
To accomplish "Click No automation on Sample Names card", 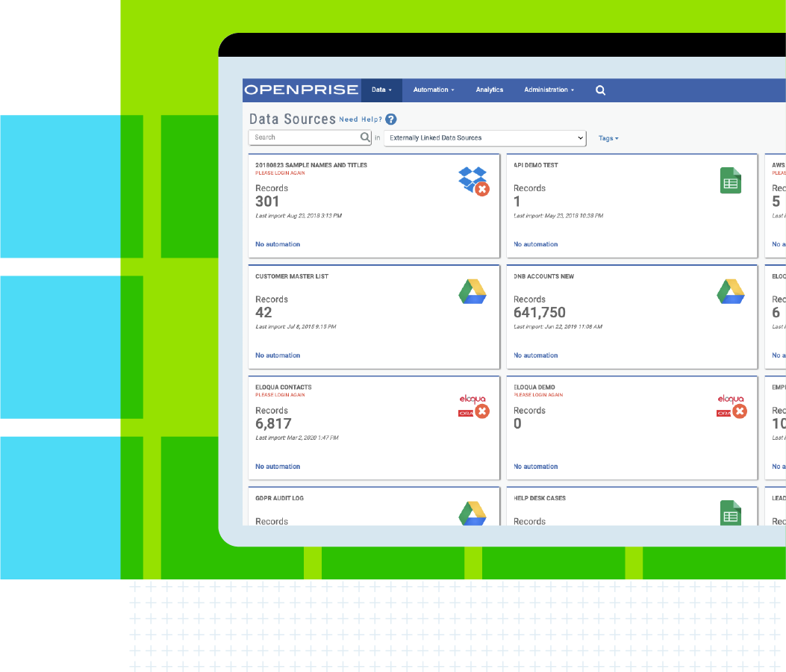I will click(x=278, y=244).
